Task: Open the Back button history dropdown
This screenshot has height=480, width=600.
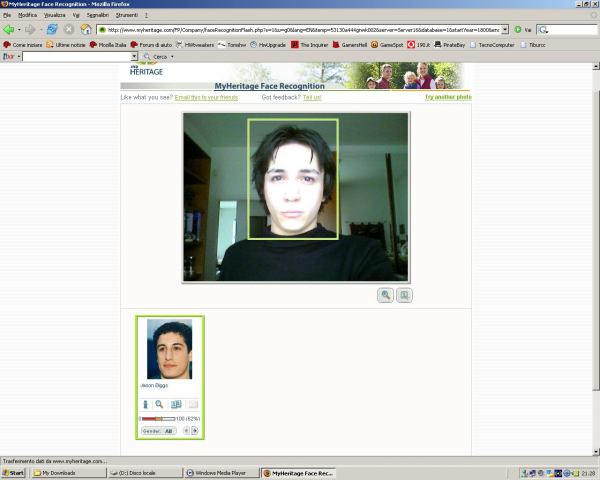Action: pos(19,29)
